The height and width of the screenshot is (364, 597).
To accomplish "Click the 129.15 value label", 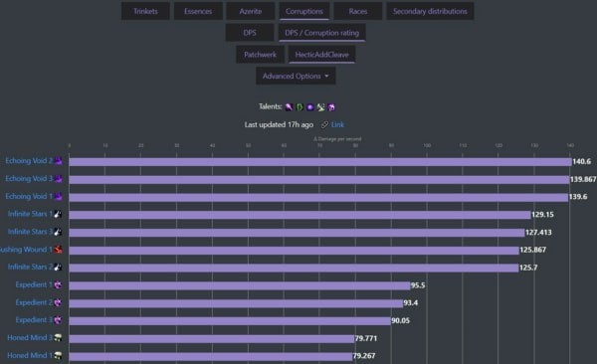I will coord(542,215).
